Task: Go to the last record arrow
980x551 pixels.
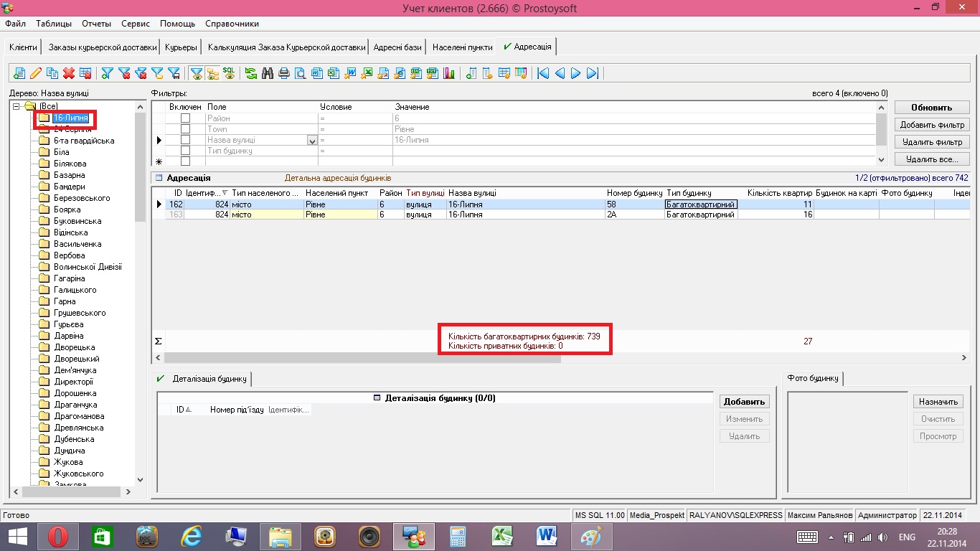Action: pos(593,72)
